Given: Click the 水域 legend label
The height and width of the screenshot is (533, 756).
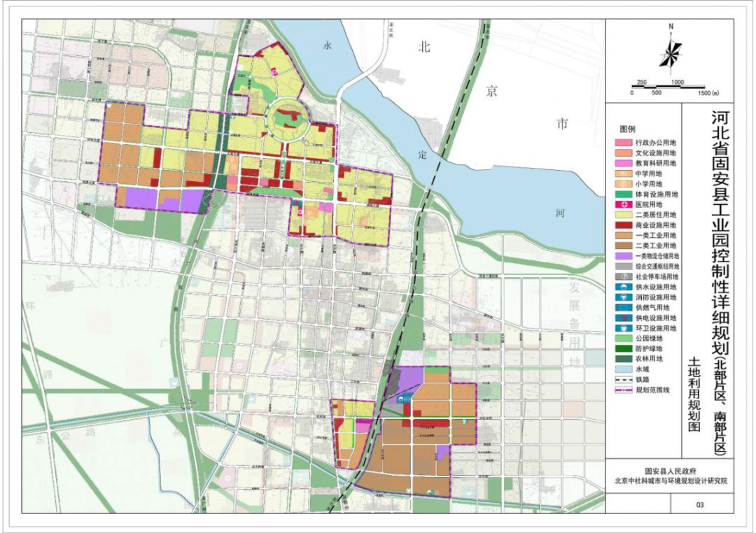Looking at the screenshot, I should tap(642, 369).
